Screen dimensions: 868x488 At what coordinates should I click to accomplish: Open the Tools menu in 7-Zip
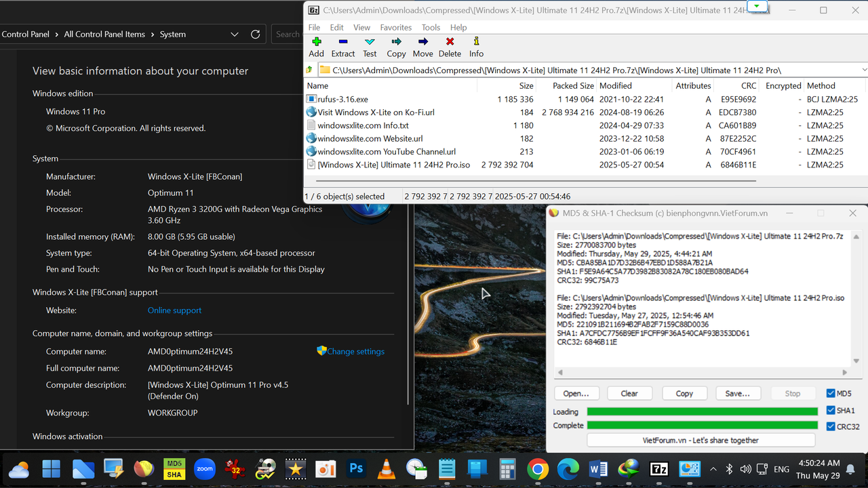click(431, 27)
